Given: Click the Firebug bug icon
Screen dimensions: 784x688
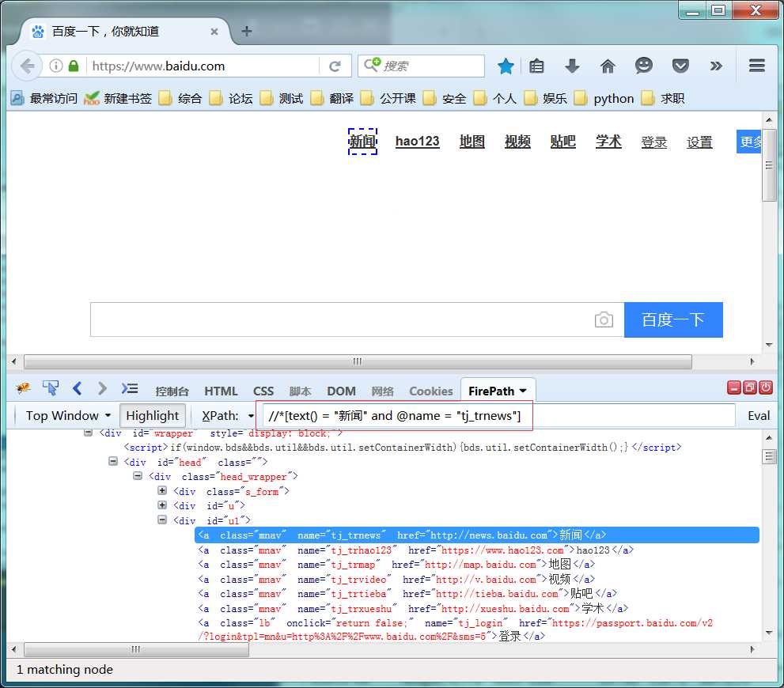Looking at the screenshot, I should pyautogui.click(x=22, y=387).
